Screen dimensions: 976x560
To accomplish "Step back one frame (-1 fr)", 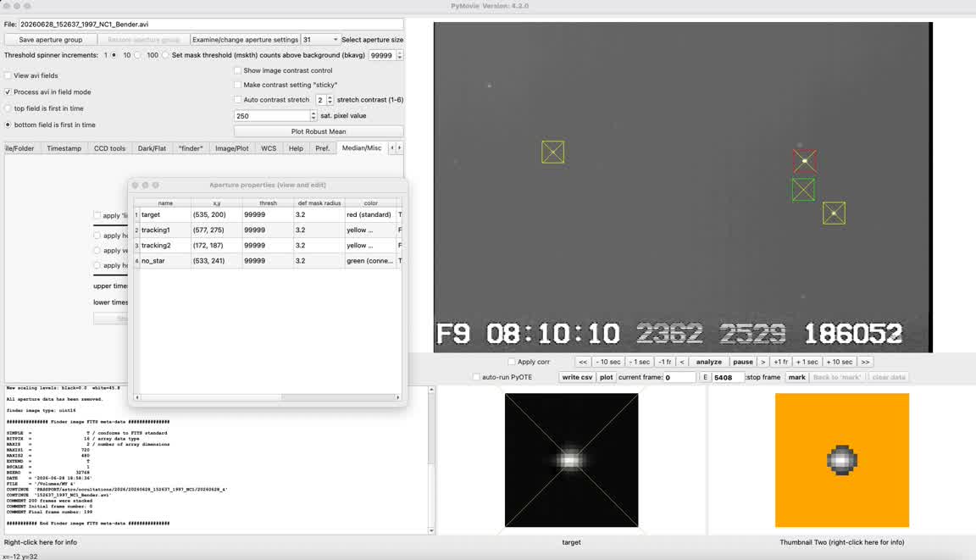I will click(665, 362).
